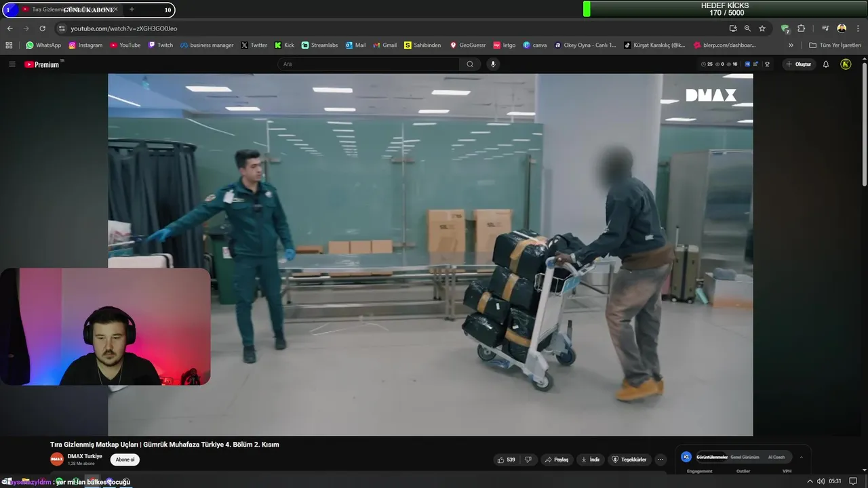
Task: Open the WhatsApp bookmark
Action: coord(43,45)
